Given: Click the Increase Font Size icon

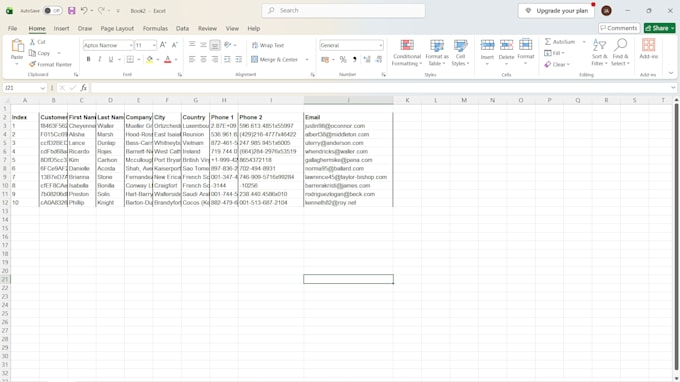Looking at the screenshot, I should [x=163, y=45].
